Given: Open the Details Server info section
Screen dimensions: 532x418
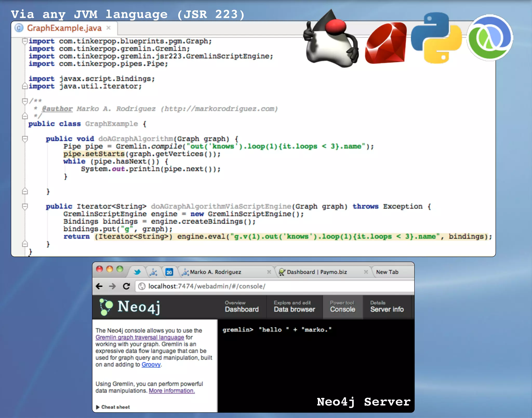Looking at the screenshot, I should 387,307.
